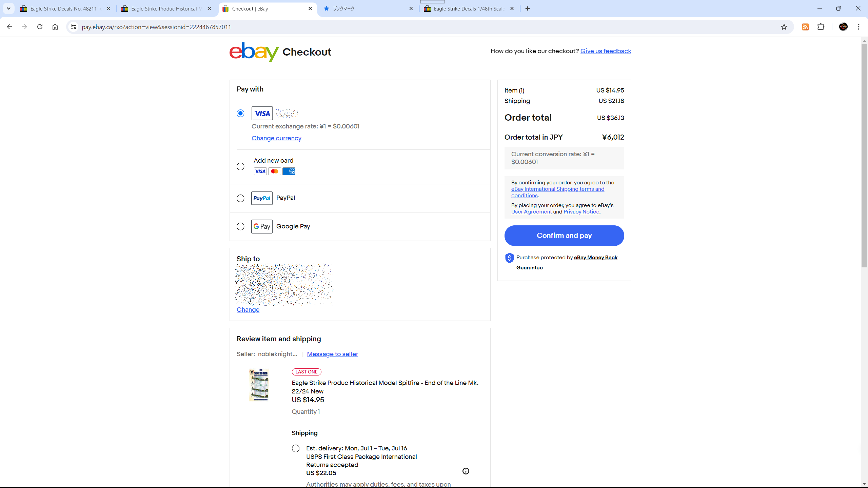The height and width of the screenshot is (488, 868).
Task: Expand the tab search dropdown arrow
Action: pyautogui.click(x=8, y=8)
